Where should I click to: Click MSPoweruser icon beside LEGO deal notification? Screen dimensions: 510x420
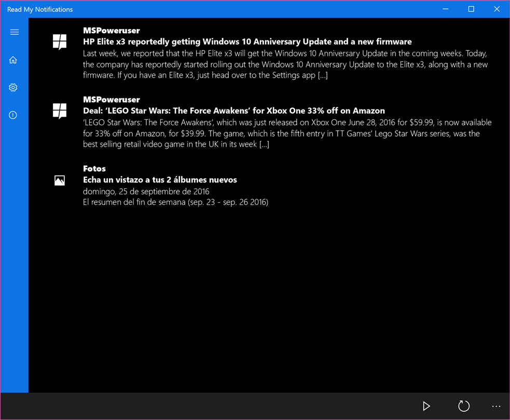pyautogui.click(x=60, y=111)
